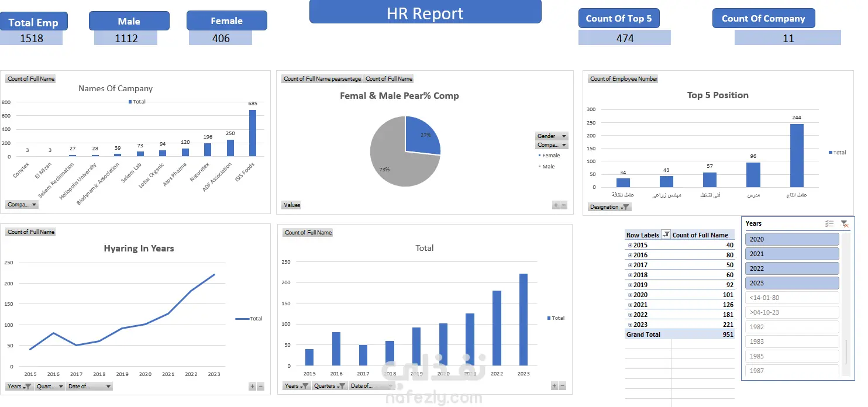868x407 pixels.
Task: Select the cell showing 1518 under Total Emp
Action: point(32,39)
